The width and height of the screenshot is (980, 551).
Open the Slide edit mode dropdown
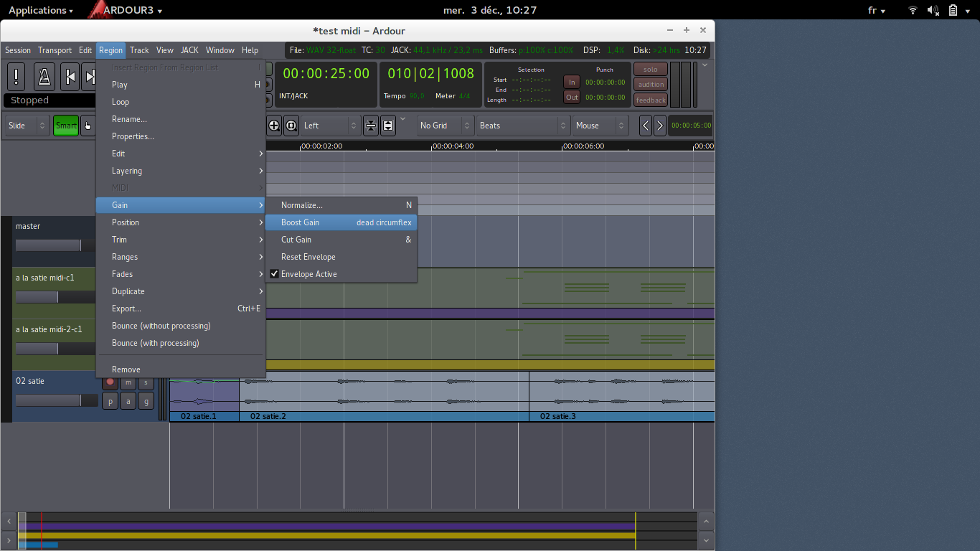pyautogui.click(x=27, y=126)
